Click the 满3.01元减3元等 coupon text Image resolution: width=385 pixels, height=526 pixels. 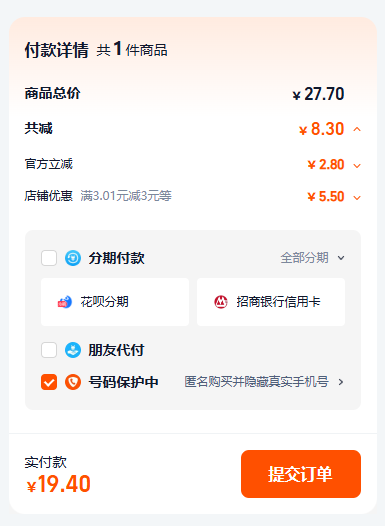click(126, 196)
